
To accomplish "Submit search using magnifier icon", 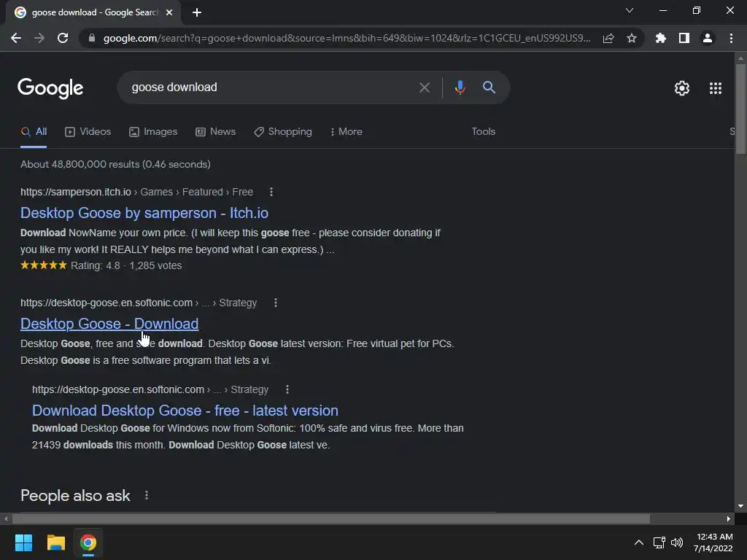I will click(x=489, y=87).
